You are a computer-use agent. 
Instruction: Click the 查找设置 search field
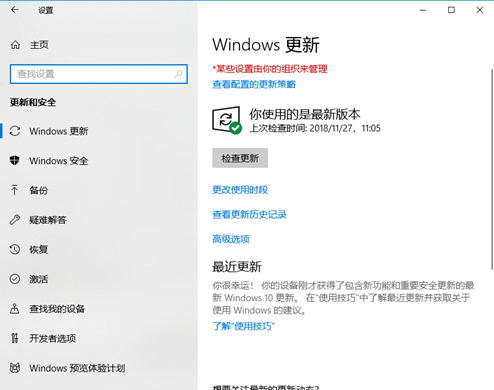(99, 74)
